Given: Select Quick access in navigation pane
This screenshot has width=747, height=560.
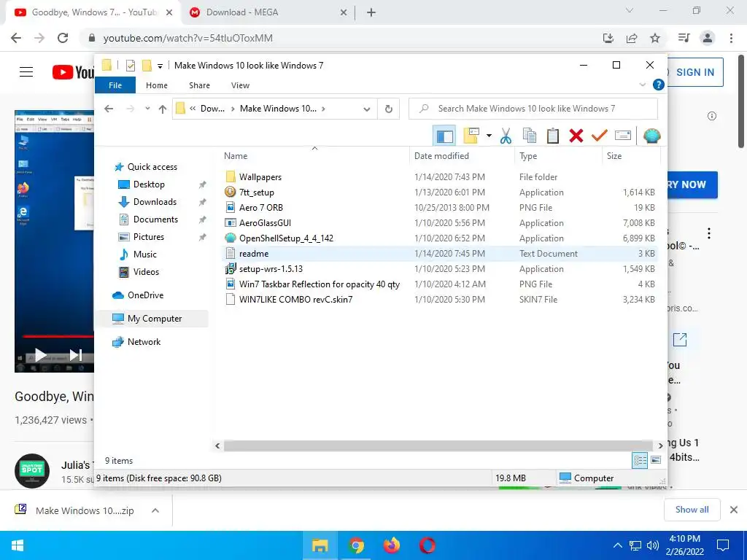Looking at the screenshot, I should (x=152, y=167).
